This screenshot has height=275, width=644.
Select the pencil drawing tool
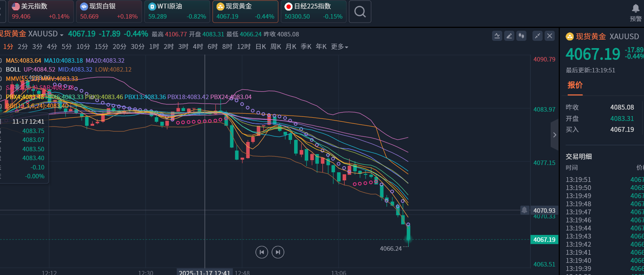click(x=509, y=36)
